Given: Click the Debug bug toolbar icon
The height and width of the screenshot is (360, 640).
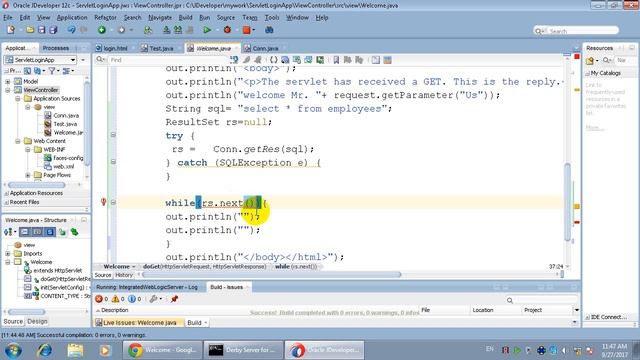Looking at the screenshot, I should point(227,30).
